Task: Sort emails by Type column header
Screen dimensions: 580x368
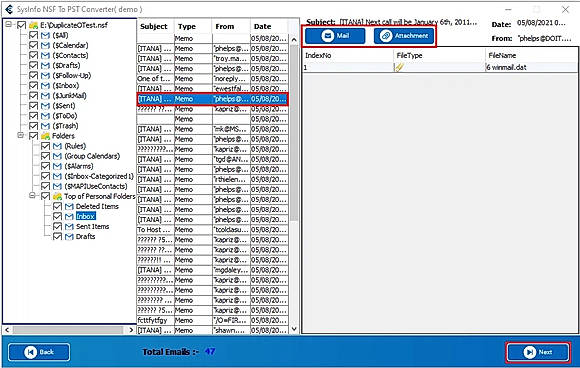Action: pos(193,26)
